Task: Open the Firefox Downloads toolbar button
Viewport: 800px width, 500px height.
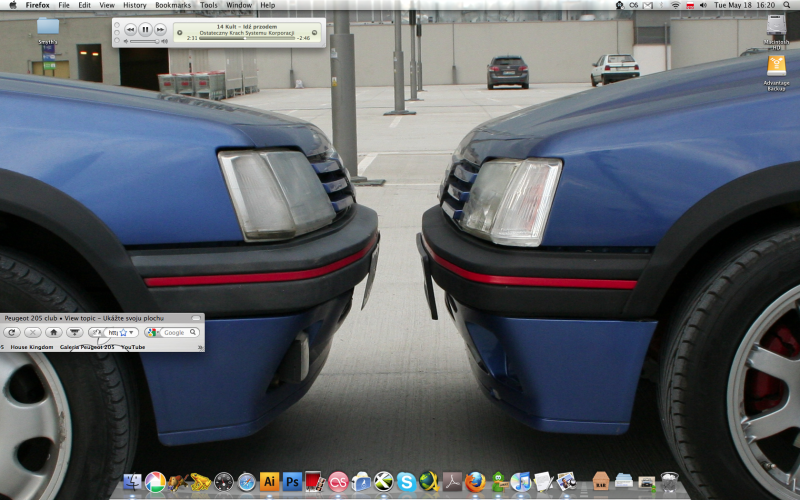Action: tap(74, 332)
